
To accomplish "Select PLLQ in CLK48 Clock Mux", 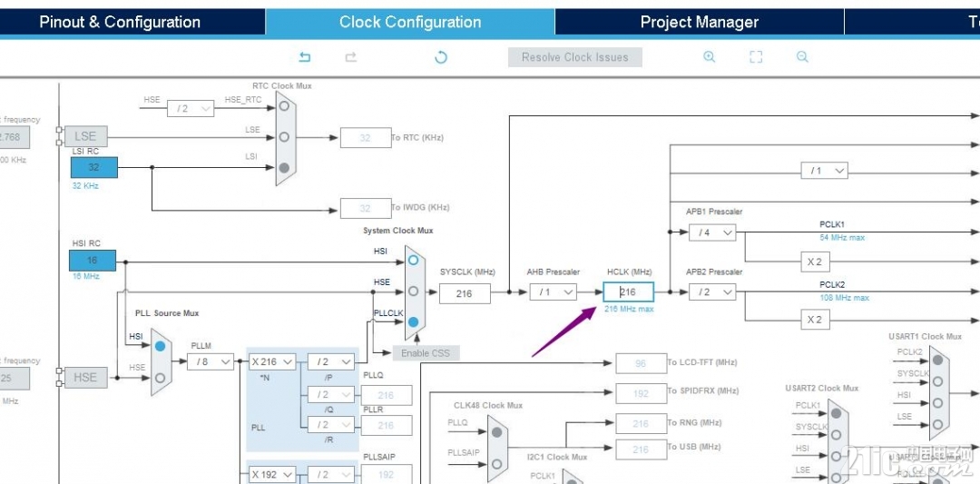I will tap(497, 432).
